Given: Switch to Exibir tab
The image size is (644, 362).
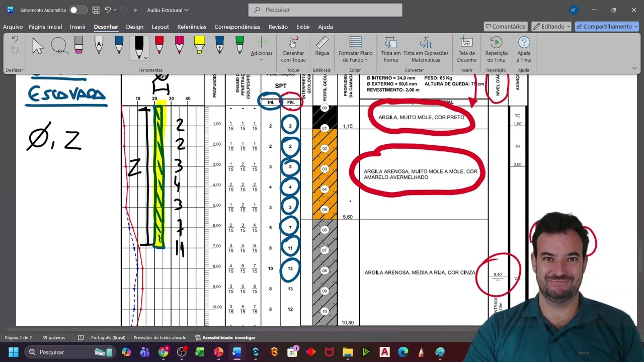Looking at the screenshot, I should click(303, 27).
